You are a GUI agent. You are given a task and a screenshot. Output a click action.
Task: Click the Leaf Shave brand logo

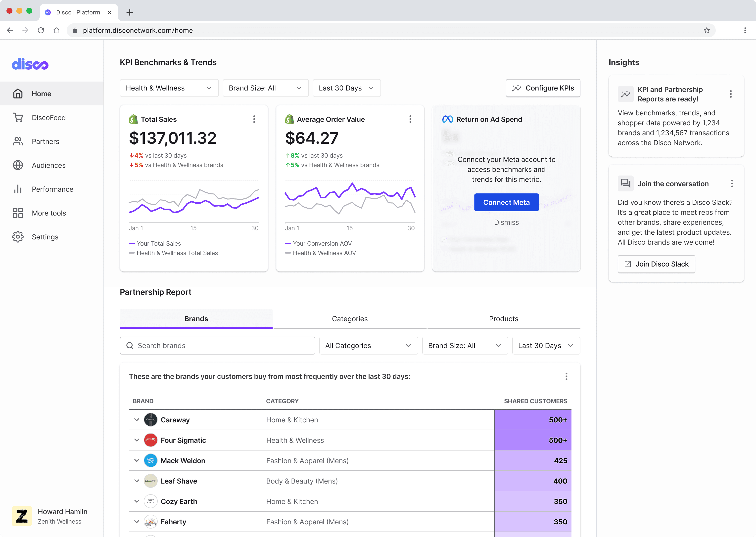click(150, 481)
